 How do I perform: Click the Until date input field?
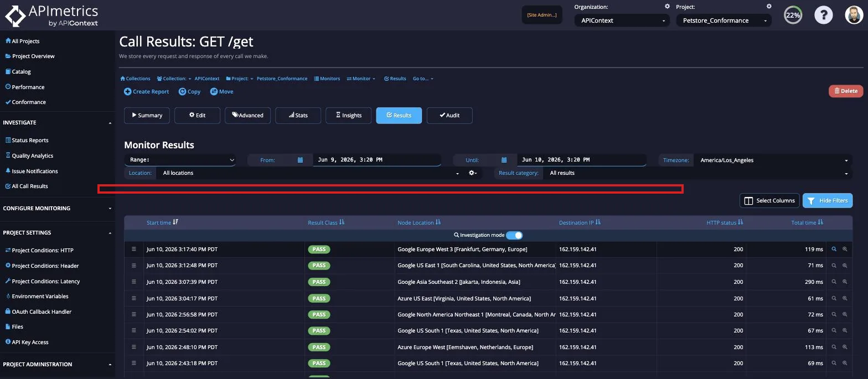581,160
